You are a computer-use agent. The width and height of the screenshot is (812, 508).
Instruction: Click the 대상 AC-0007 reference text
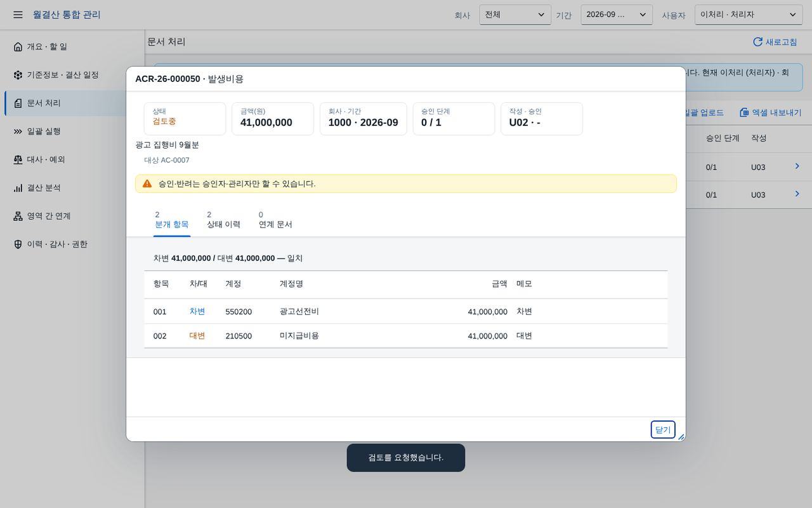point(167,160)
